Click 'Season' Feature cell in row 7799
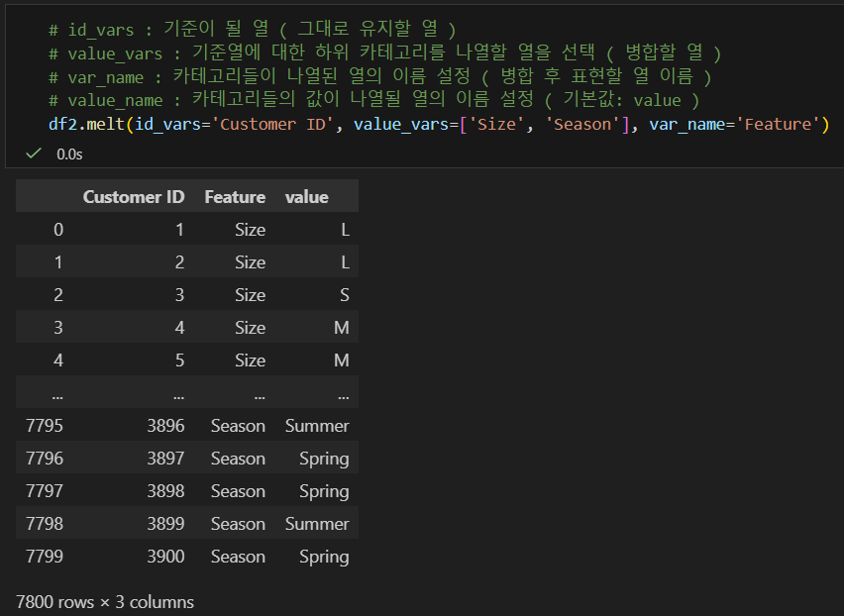 (x=238, y=557)
